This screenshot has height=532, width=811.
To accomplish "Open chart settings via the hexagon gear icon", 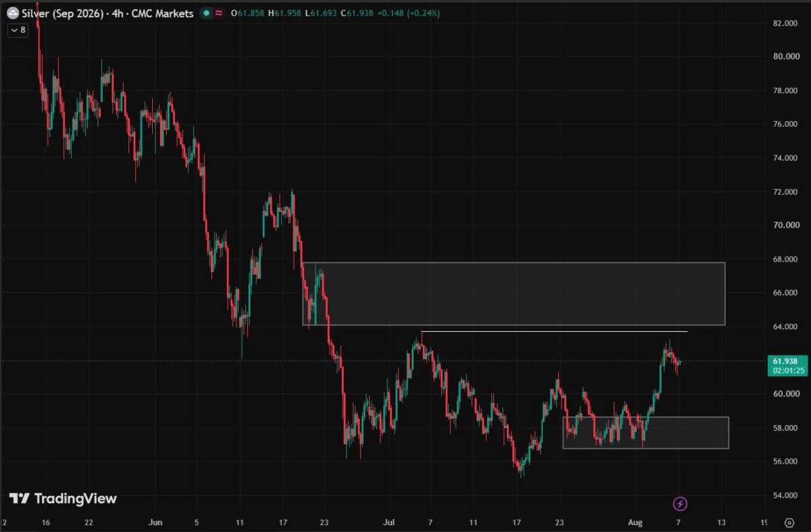I will click(x=789, y=523).
